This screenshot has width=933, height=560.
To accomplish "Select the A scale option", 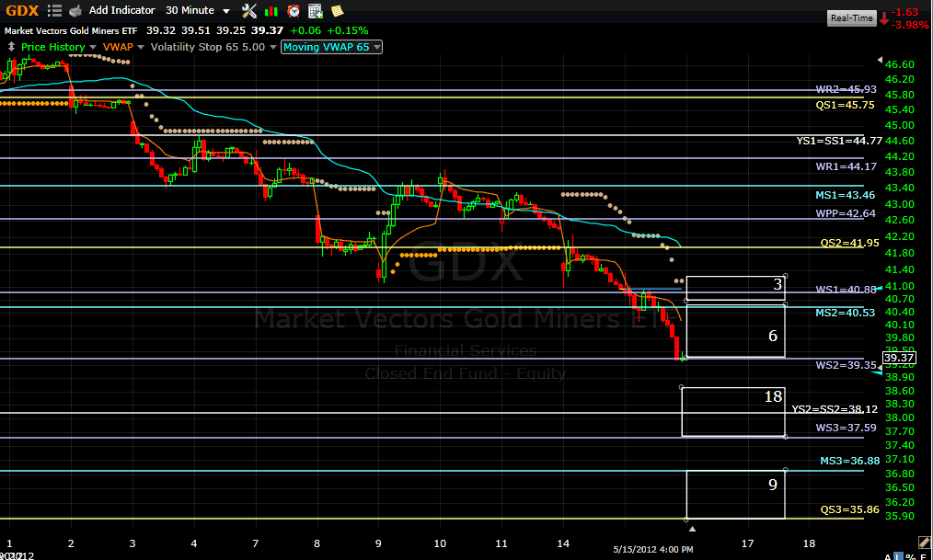I will coord(888,556).
